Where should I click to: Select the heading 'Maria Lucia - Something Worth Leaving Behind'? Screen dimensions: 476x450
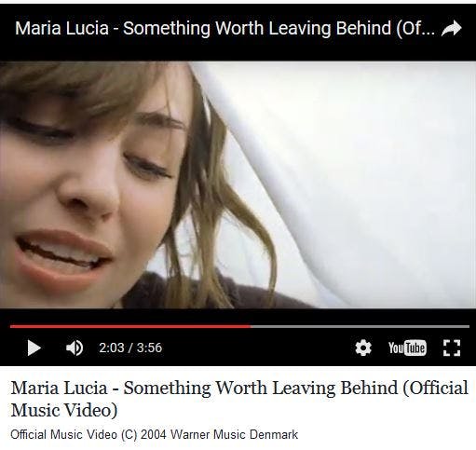[204, 388]
